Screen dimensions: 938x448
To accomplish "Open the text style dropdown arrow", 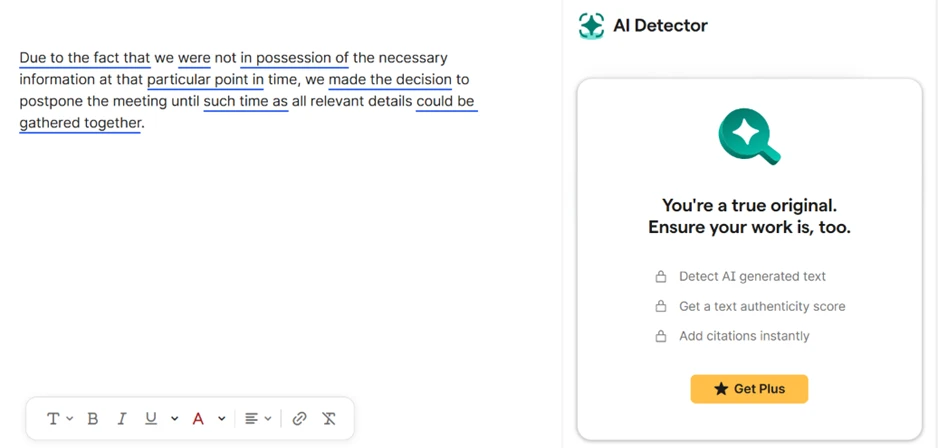I will tap(69, 419).
